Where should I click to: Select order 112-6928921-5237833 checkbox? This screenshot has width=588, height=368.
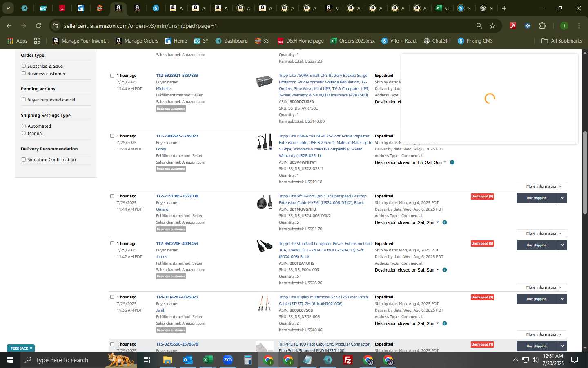pos(112,76)
